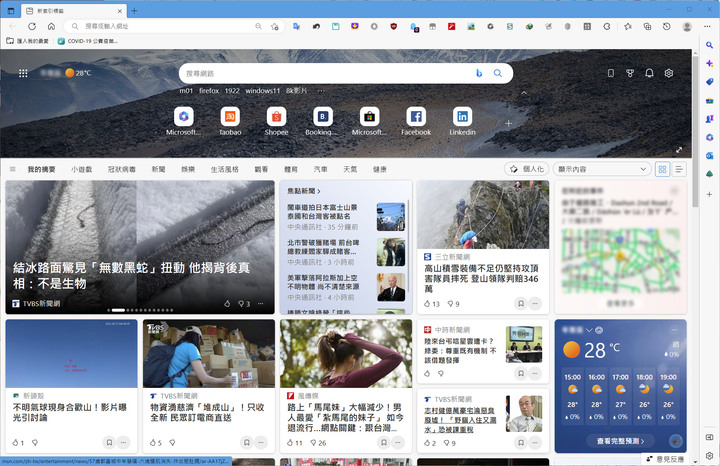The height and width of the screenshot is (466, 720).
Task: Open more options on weather card
Action: [x=674, y=330]
